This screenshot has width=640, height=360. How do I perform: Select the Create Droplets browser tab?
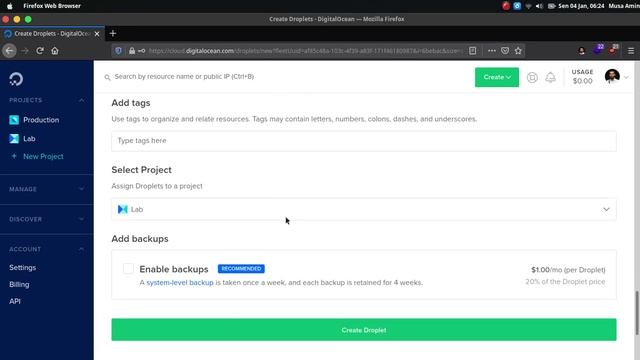point(52,34)
